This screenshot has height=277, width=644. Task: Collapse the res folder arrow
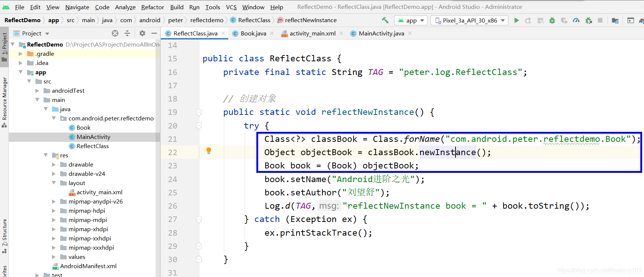(x=46, y=155)
